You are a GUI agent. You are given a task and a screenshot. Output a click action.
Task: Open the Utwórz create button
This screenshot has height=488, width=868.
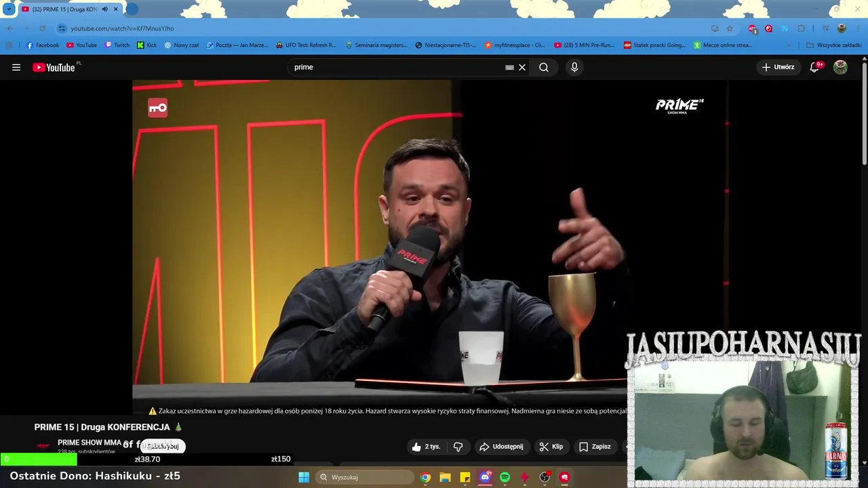click(778, 67)
